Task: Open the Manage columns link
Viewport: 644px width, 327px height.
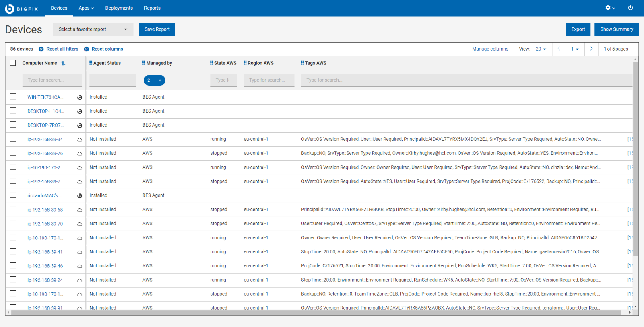Action: pos(490,49)
